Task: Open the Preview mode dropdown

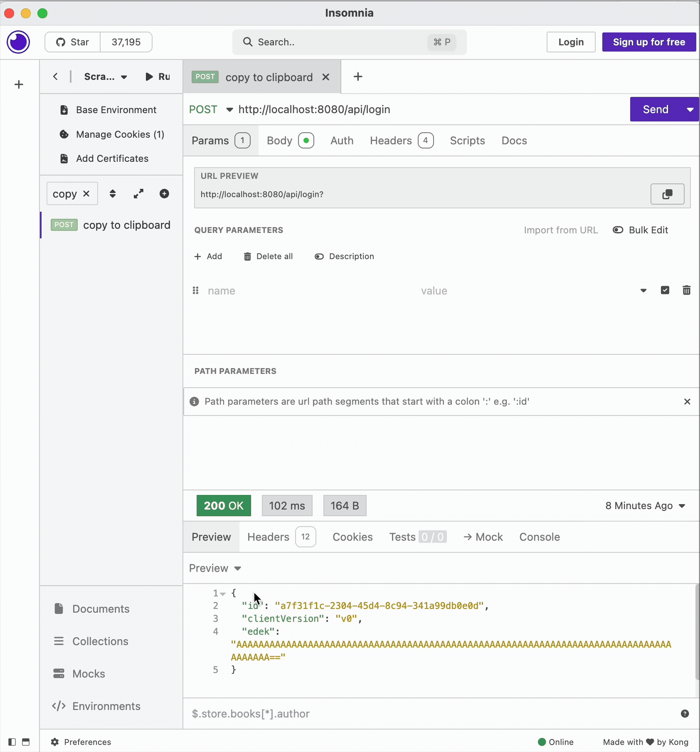Action: tap(215, 568)
